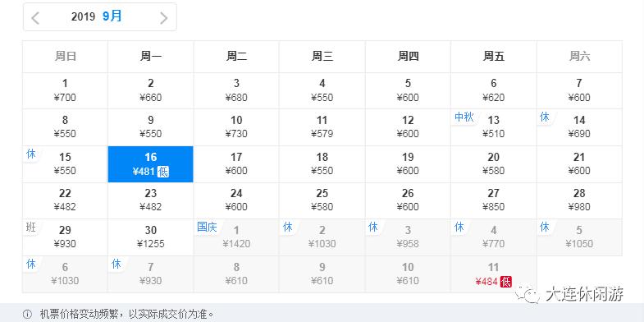Viewport: 644px width, 322px height.
Task: Select holiday September 14 priced ¥690
Action: tap(579, 127)
